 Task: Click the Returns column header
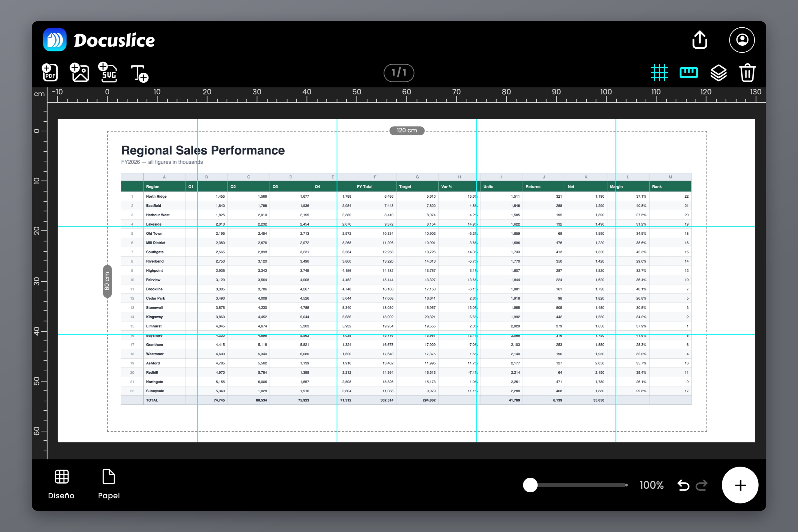point(533,187)
